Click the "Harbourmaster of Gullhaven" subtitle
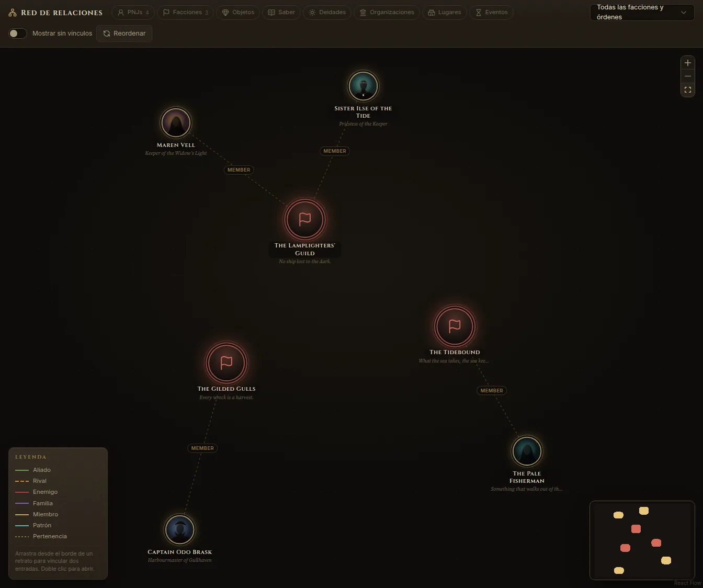 (x=180, y=560)
